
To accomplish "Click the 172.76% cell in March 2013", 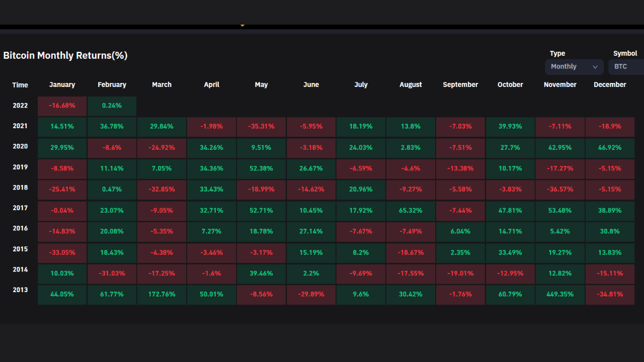I will click(x=162, y=295).
